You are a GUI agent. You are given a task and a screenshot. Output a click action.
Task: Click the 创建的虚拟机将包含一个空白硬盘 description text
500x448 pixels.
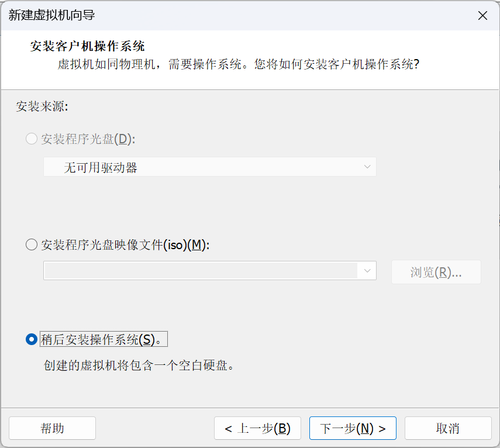(139, 366)
